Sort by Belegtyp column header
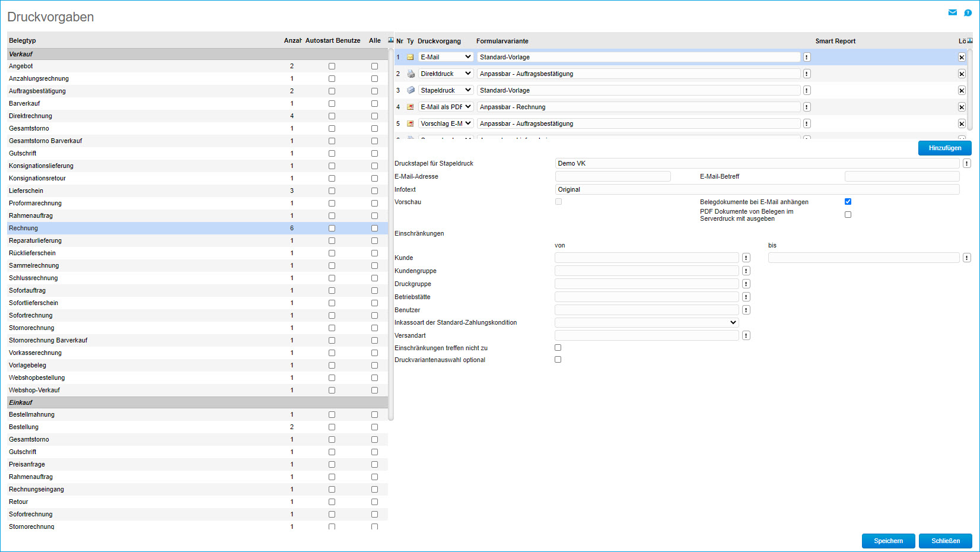 [23, 40]
